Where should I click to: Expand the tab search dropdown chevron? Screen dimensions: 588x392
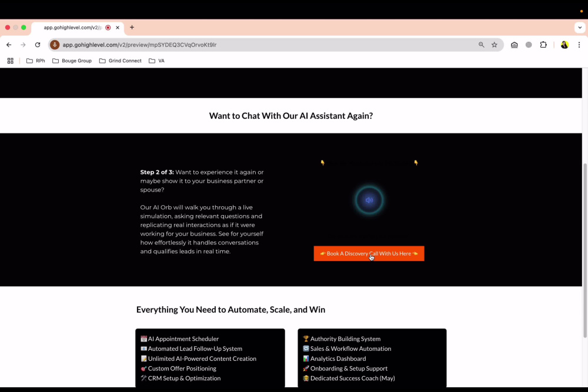click(x=580, y=28)
